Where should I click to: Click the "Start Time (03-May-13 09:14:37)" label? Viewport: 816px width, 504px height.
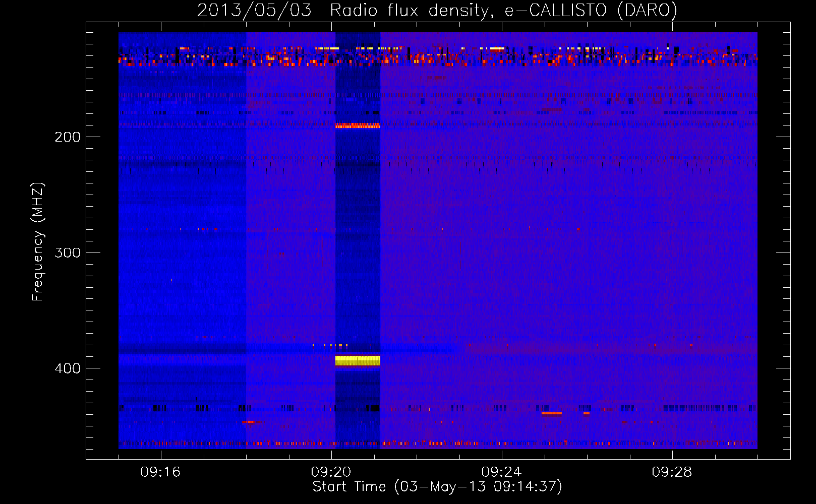pos(437,487)
